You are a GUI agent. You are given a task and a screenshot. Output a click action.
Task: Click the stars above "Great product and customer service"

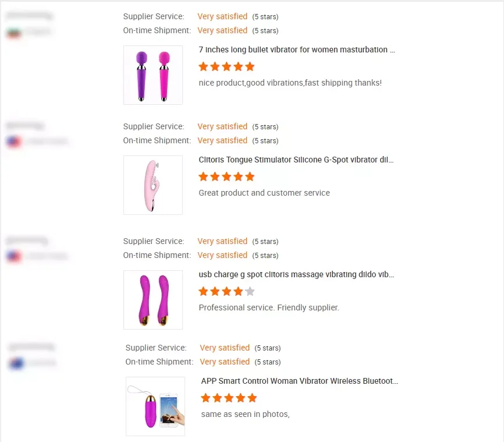226,176
